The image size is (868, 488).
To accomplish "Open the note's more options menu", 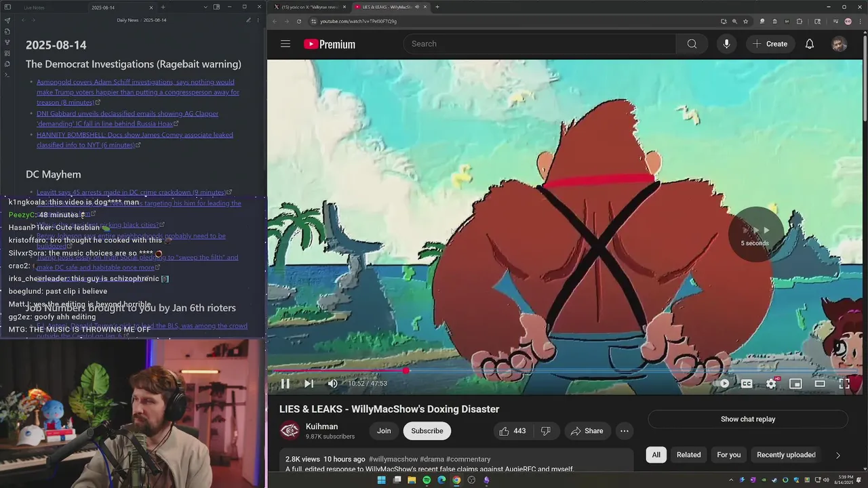I will coord(258,20).
